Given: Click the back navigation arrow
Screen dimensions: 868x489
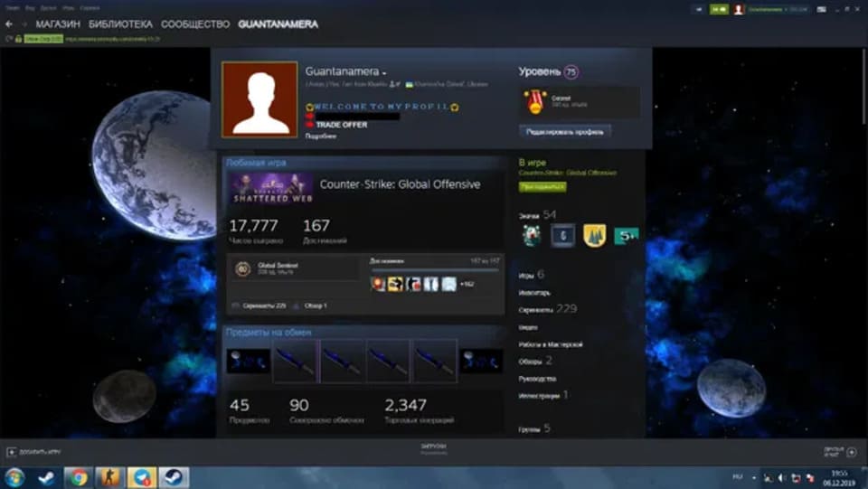Looking at the screenshot, I should click(9, 24).
